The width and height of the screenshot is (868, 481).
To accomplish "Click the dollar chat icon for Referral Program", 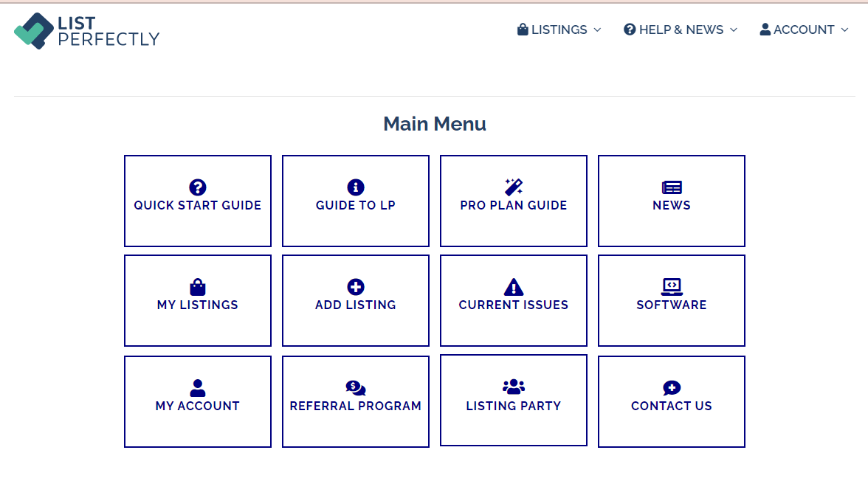I will point(356,387).
